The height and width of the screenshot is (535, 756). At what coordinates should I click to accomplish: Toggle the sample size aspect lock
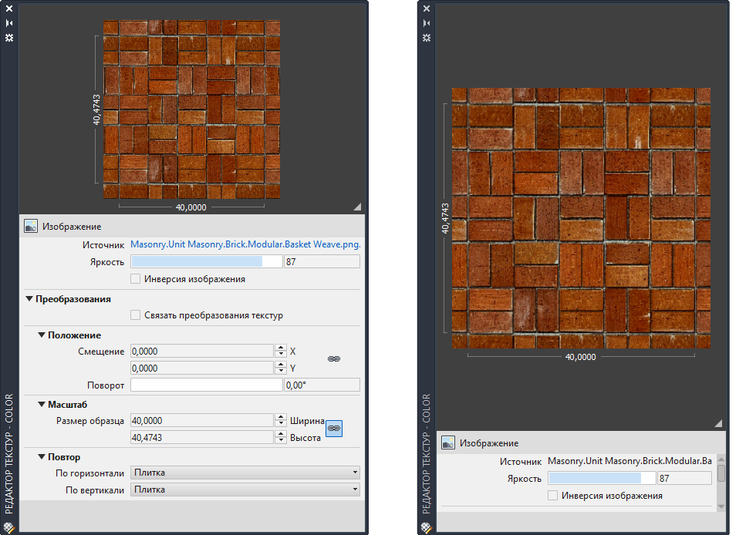click(x=334, y=429)
